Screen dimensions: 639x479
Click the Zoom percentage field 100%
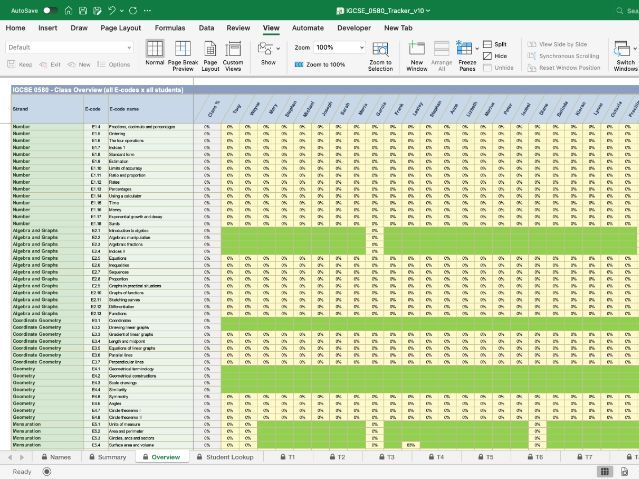335,47
